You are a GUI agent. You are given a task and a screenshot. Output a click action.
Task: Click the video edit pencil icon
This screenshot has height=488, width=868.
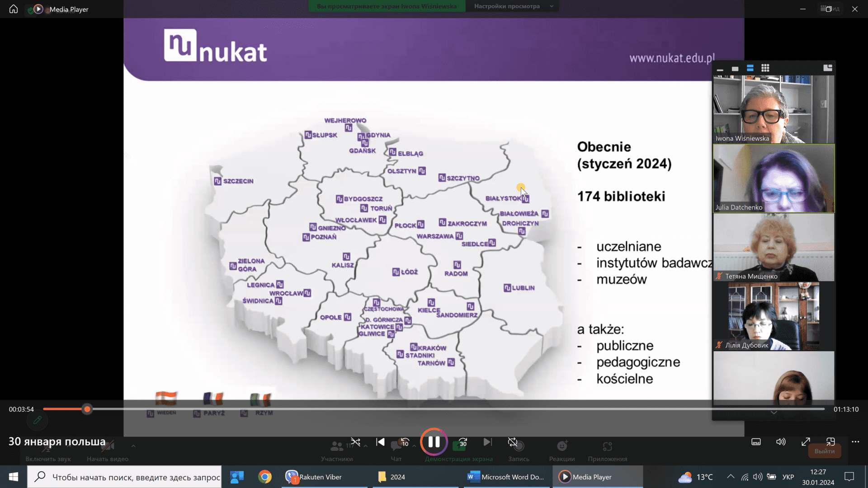click(38, 420)
